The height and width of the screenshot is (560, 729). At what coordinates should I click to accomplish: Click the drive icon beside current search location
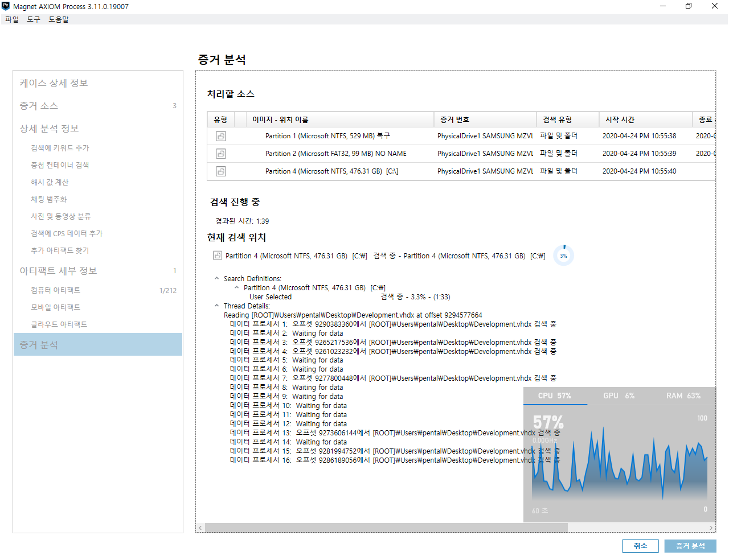[x=218, y=256]
